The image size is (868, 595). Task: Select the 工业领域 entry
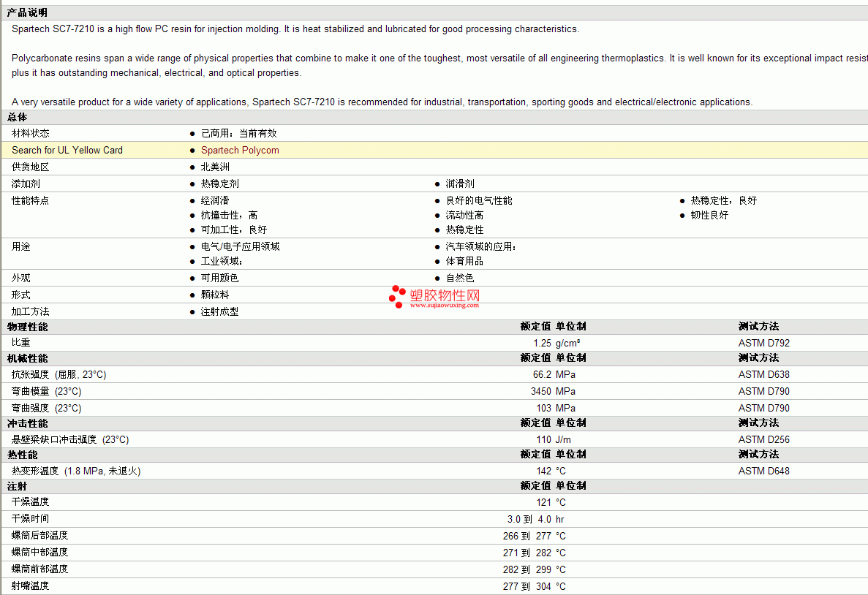(x=222, y=261)
